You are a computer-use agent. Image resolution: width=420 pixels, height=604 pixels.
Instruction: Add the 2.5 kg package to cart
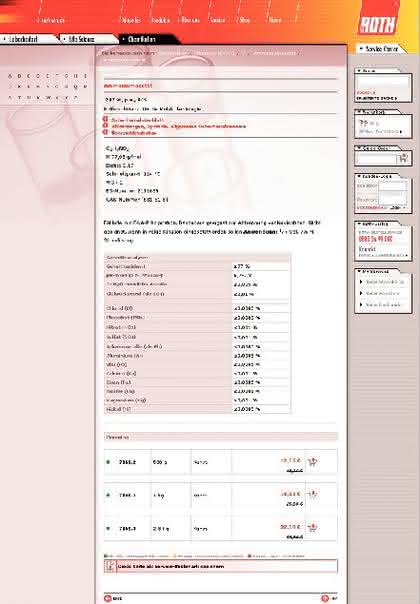313,527
